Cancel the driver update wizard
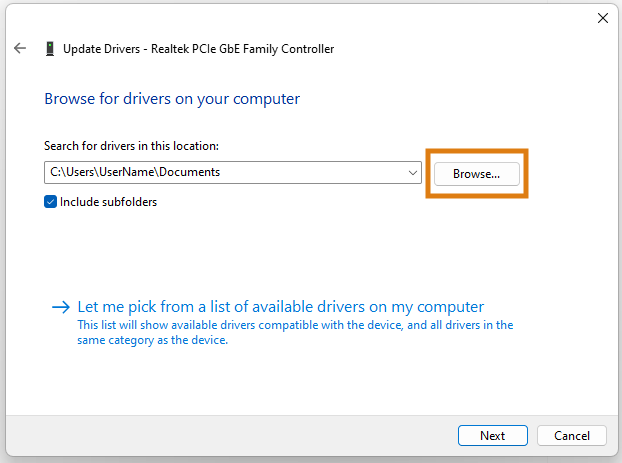The height and width of the screenshot is (463, 622). tap(572, 436)
